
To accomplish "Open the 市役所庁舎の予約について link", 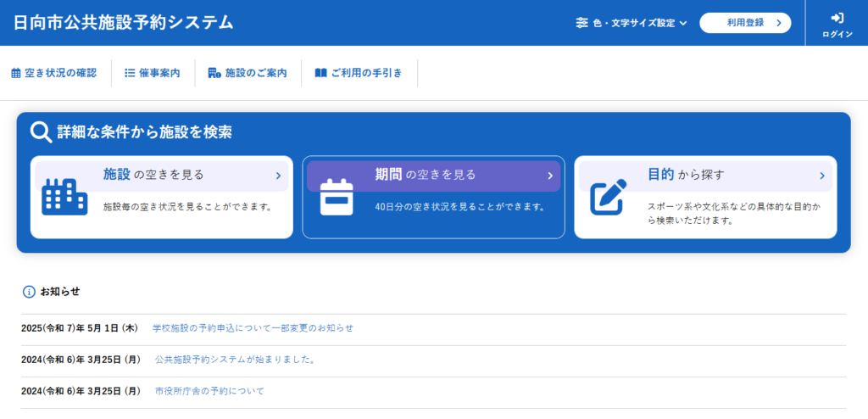I will pyautogui.click(x=209, y=391).
